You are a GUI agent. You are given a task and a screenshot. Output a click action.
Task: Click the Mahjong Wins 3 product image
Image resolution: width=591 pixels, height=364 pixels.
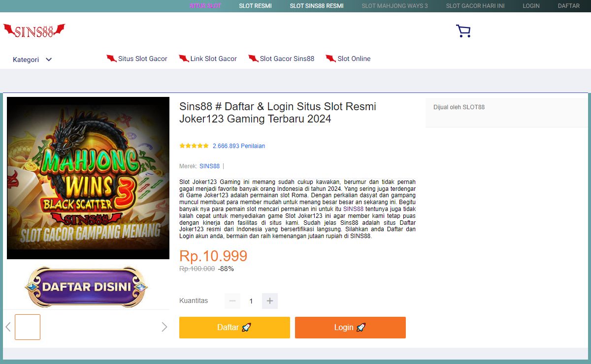pyautogui.click(x=88, y=178)
